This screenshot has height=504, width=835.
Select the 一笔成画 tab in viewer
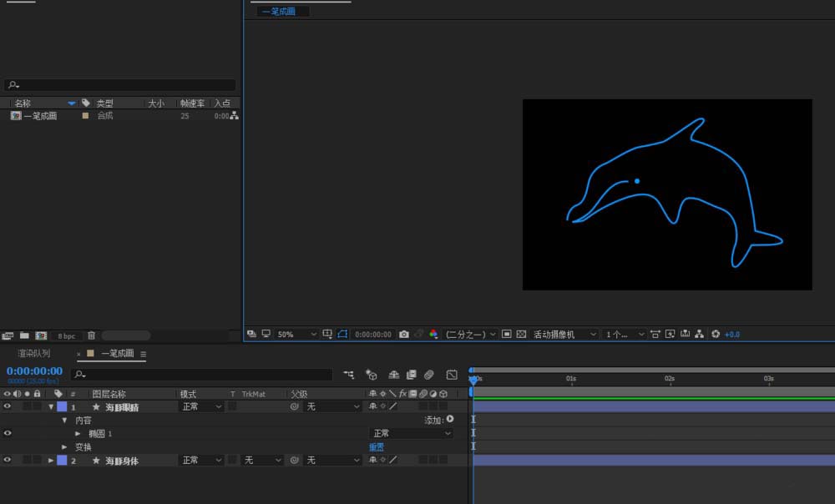click(279, 12)
